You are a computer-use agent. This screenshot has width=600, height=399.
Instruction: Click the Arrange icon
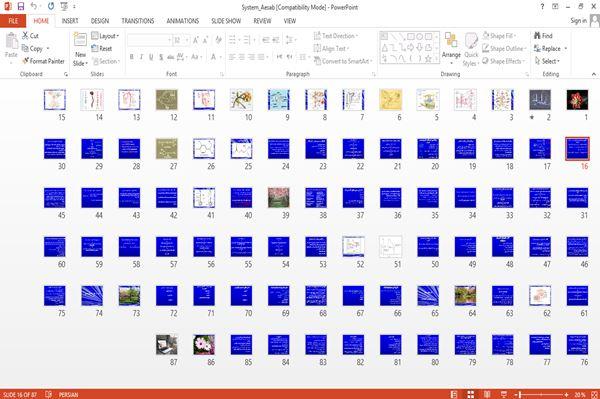[x=451, y=41]
